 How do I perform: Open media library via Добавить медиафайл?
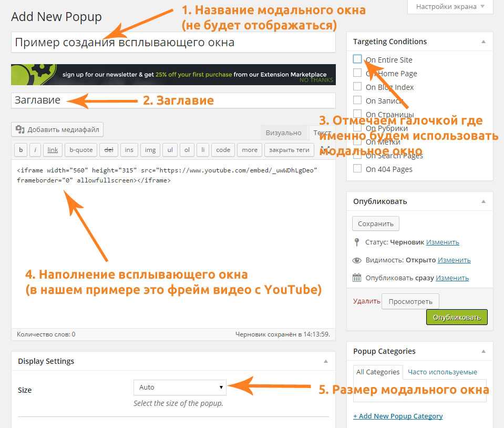57,129
